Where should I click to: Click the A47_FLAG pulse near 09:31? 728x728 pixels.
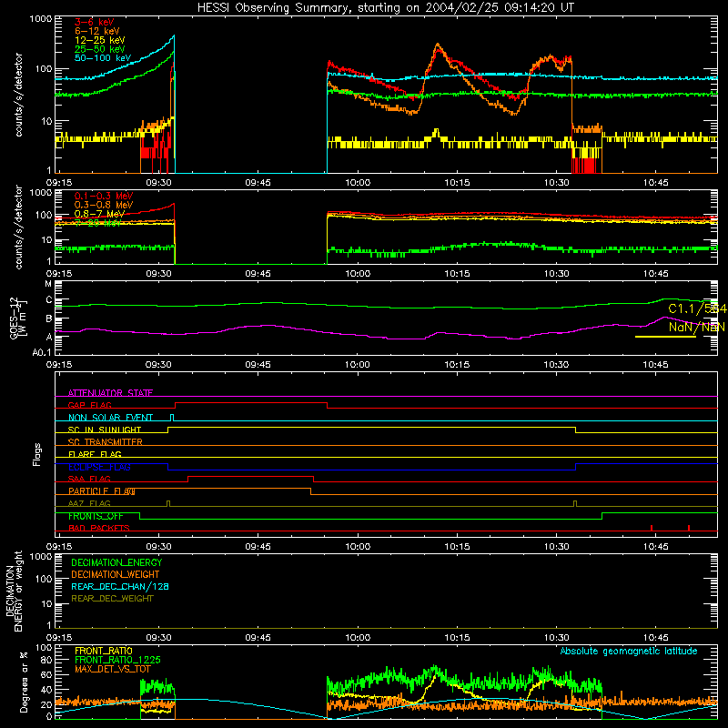(168, 503)
